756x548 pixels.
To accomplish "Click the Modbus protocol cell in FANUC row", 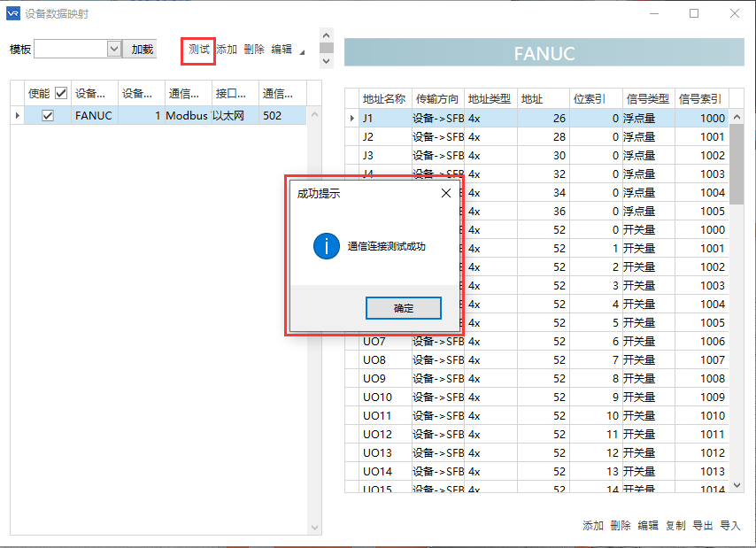I will click(189, 116).
